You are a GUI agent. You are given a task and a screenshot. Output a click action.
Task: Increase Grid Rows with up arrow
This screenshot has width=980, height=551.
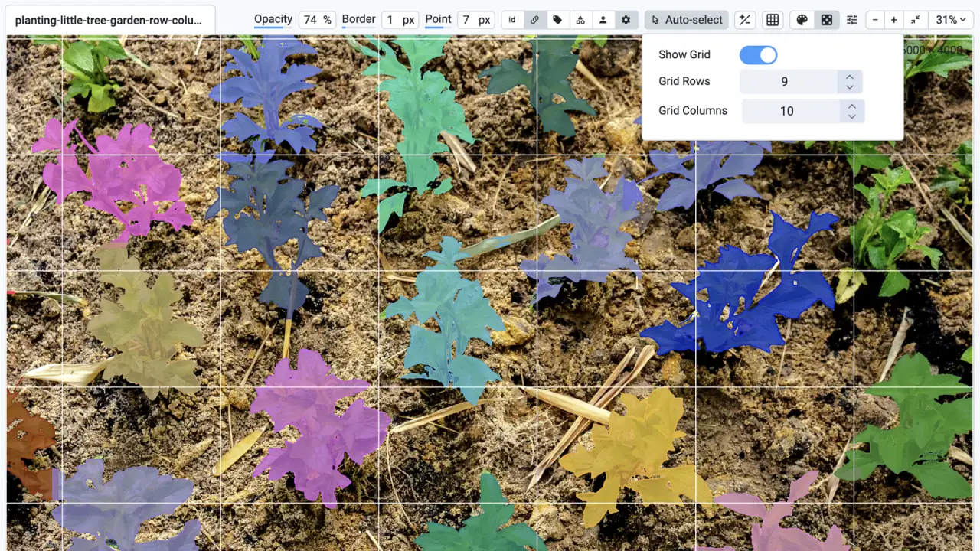850,77
